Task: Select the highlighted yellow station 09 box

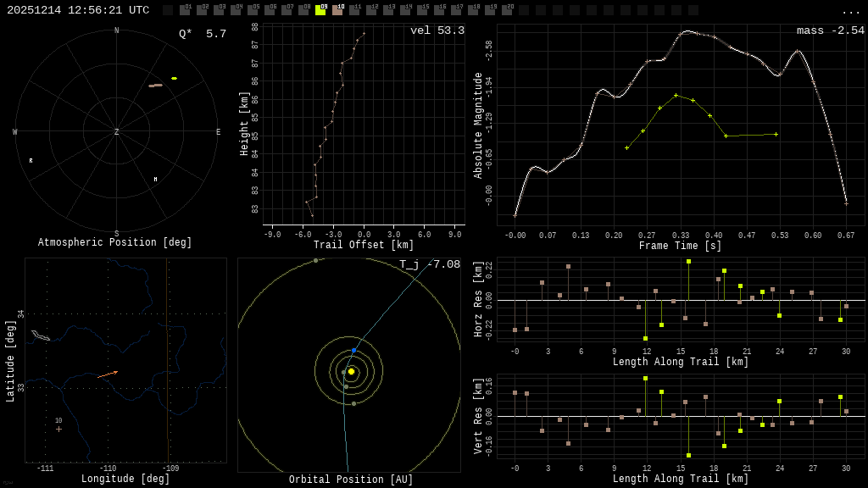Action: (x=320, y=10)
